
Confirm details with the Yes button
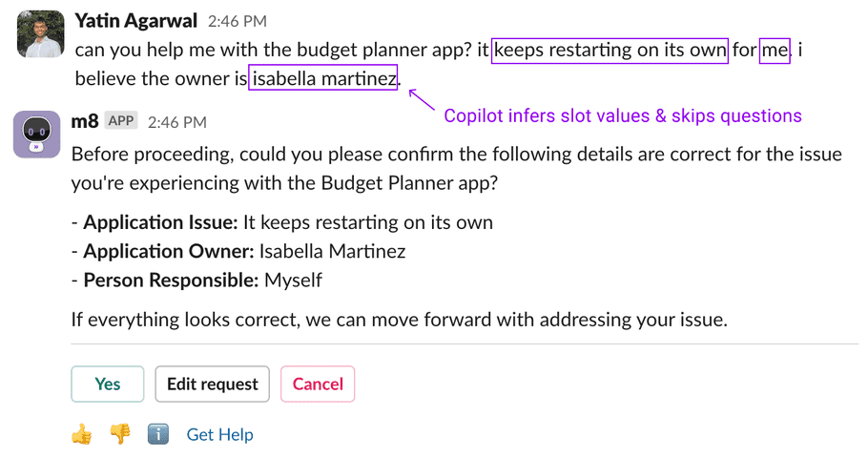coord(108,384)
